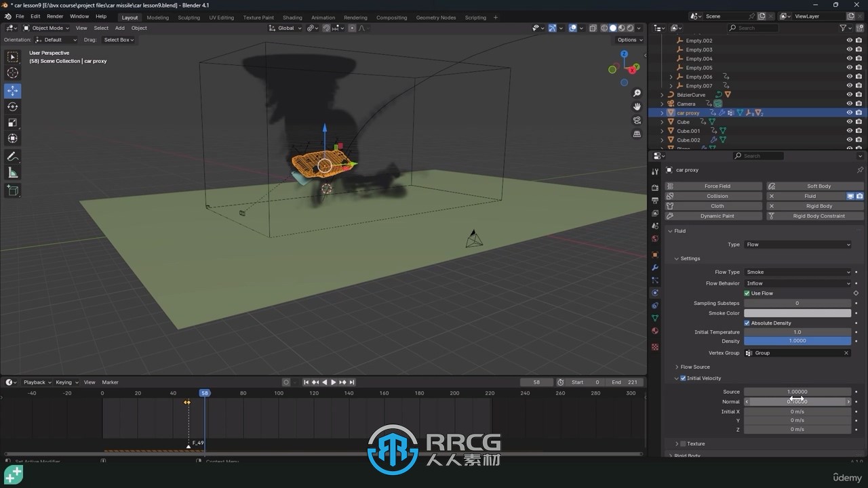Open the fluid Type Flow dropdown
868x488 pixels.
tap(797, 245)
